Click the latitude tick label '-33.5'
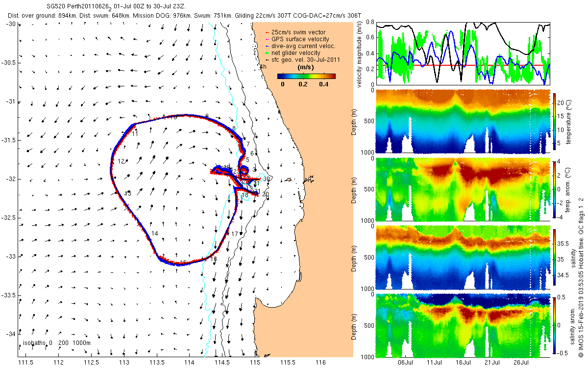 [8, 295]
